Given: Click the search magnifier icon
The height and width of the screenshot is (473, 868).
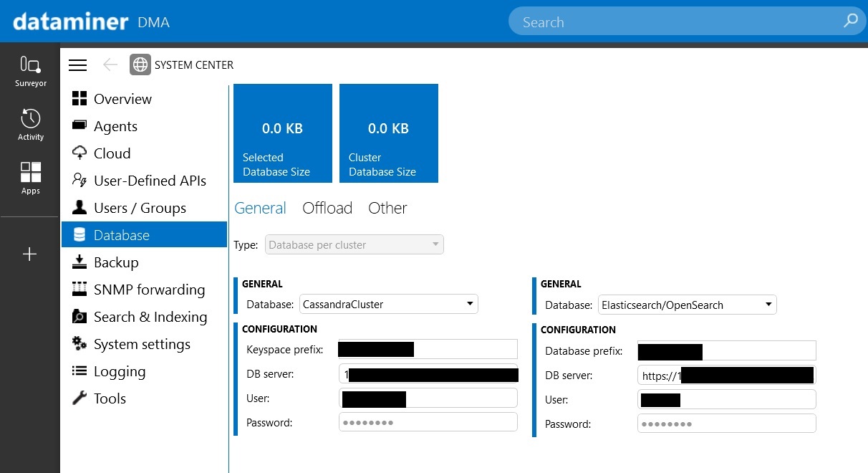Looking at the screenshot, I should tap(851, 21).
